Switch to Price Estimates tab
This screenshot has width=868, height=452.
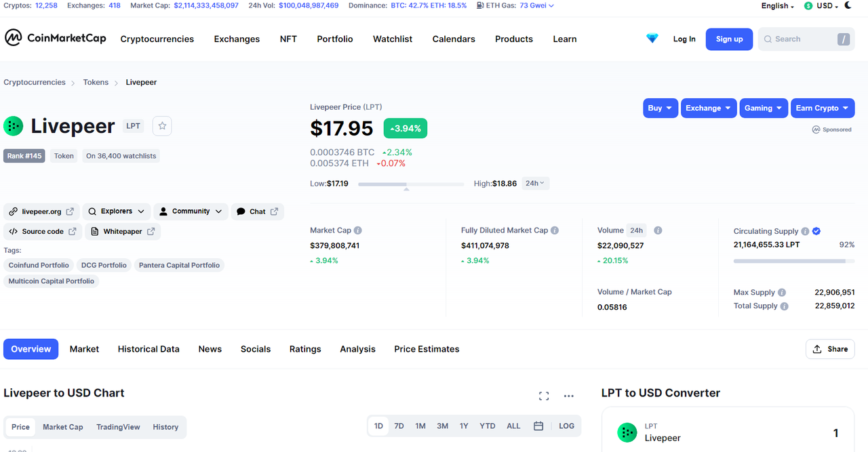(x=427, y=349)
